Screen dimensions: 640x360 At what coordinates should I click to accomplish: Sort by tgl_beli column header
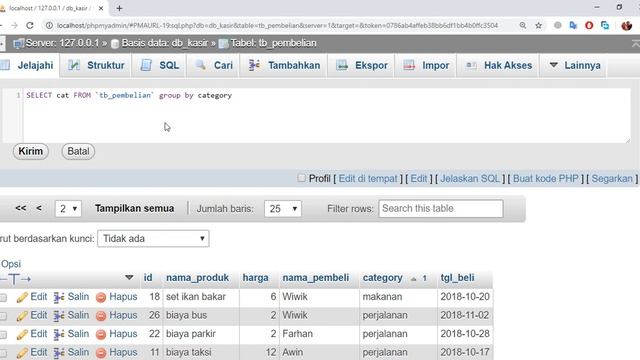tap(457, 278)
